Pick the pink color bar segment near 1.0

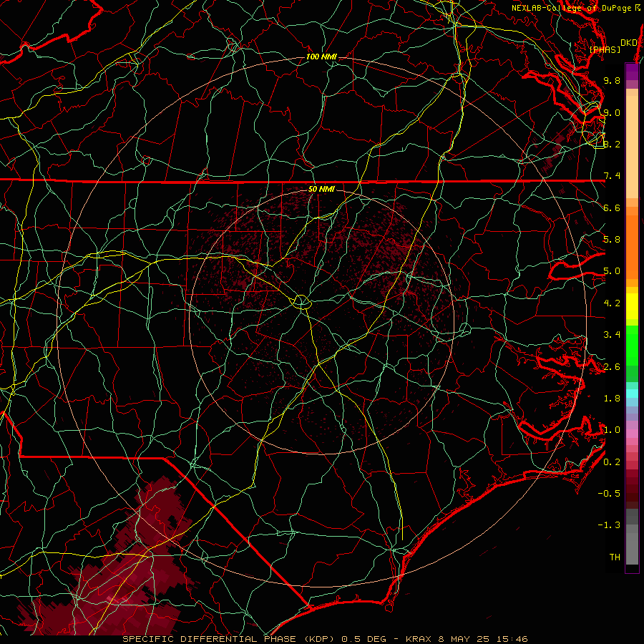[632, 434]
